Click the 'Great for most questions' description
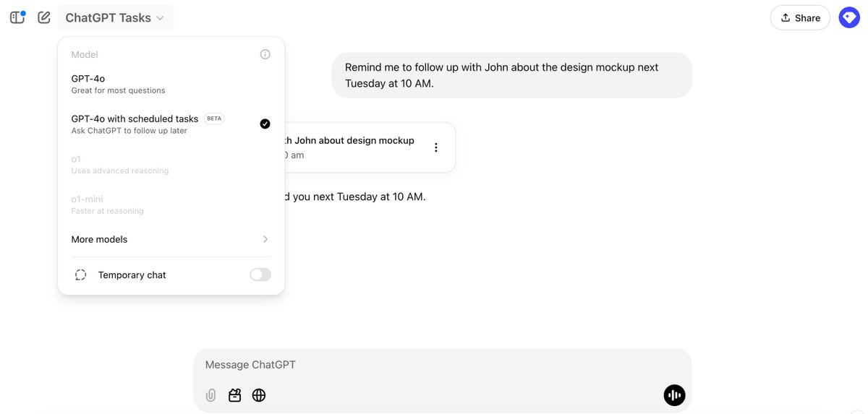Screen dimensions: 868x414 118,90
